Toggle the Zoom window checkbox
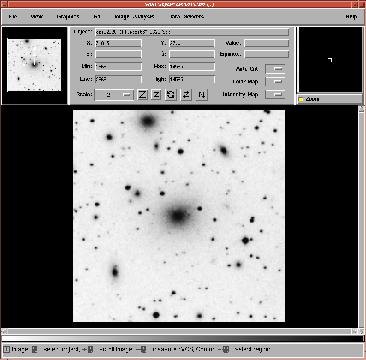The height and width of the screenshot is (360, 366). (x=301, y=99)
